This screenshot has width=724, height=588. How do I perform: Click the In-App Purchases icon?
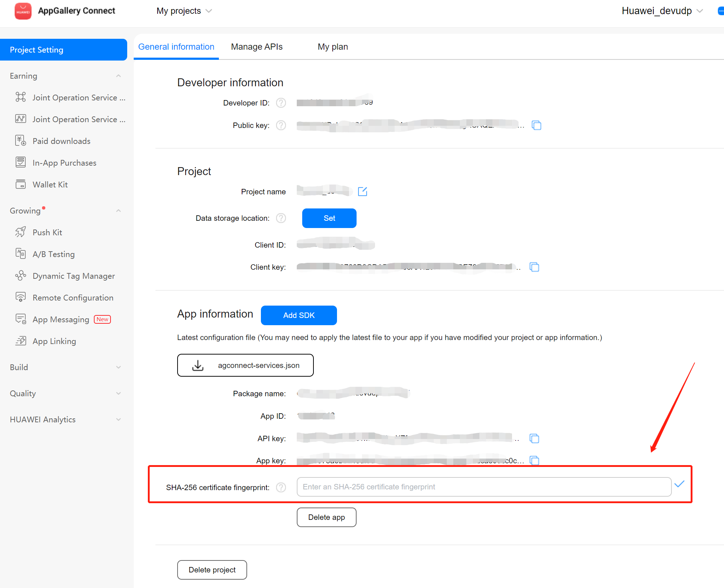click(x=21, y=162)
